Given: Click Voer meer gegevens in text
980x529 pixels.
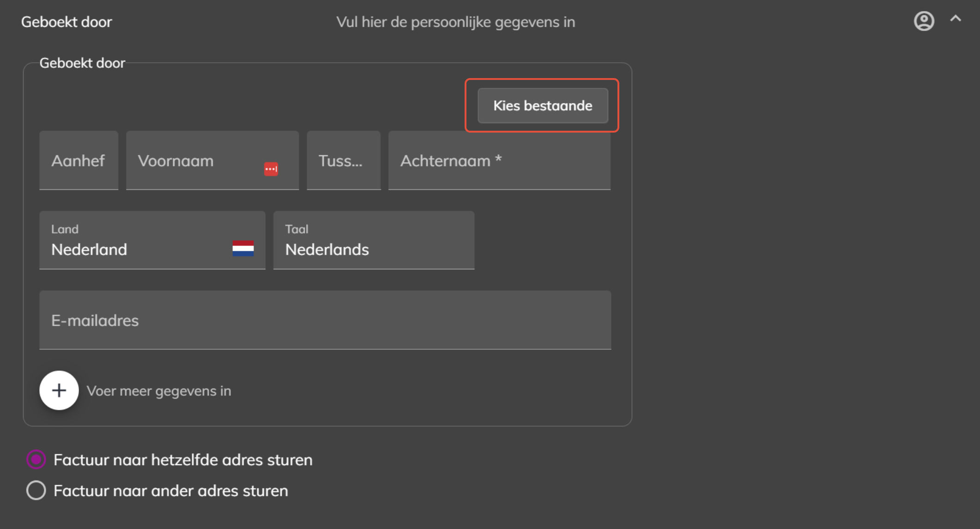Looking at the screenshot, I should coord(159,391).
